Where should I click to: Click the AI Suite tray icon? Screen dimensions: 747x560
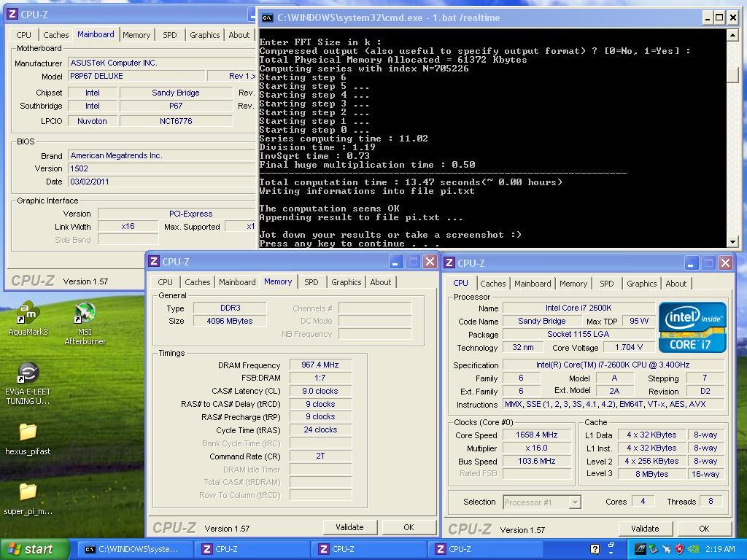click(640, 549)
